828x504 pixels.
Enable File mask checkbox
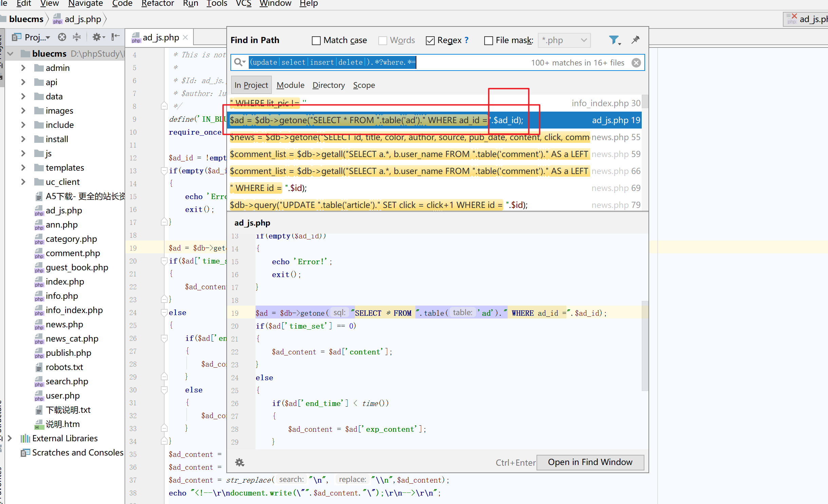(488, 41)
